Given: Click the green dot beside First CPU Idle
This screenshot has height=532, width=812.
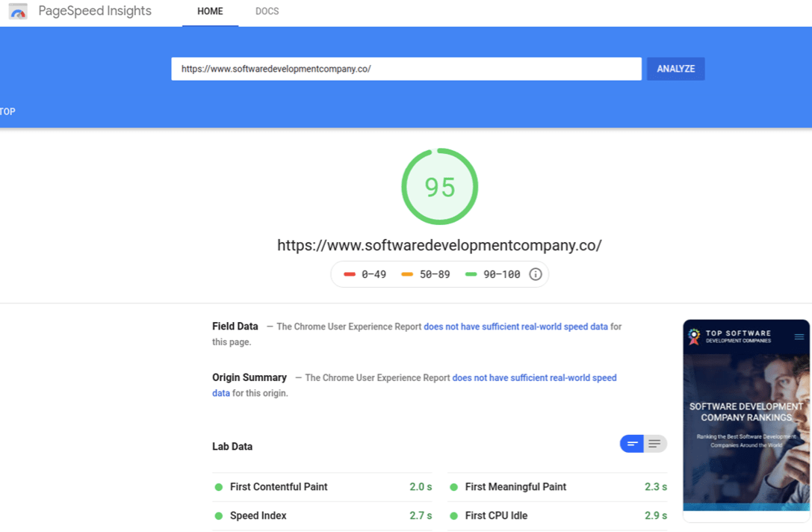Looking at the screenshot, I should (453, 516).
